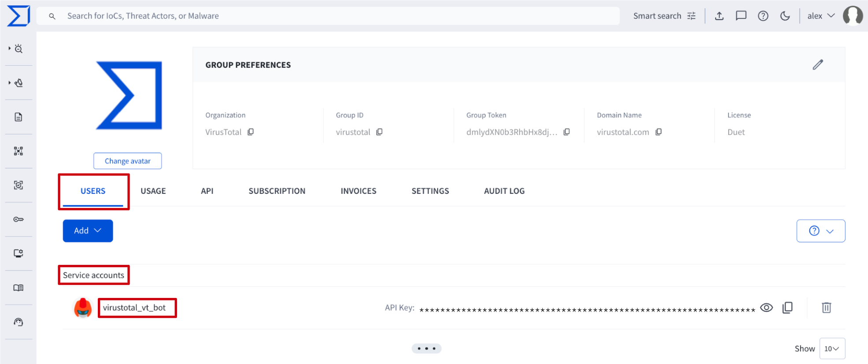Click the user profile avatar picture
Viewport: 868px width, 364px height.
pos(853,16)
